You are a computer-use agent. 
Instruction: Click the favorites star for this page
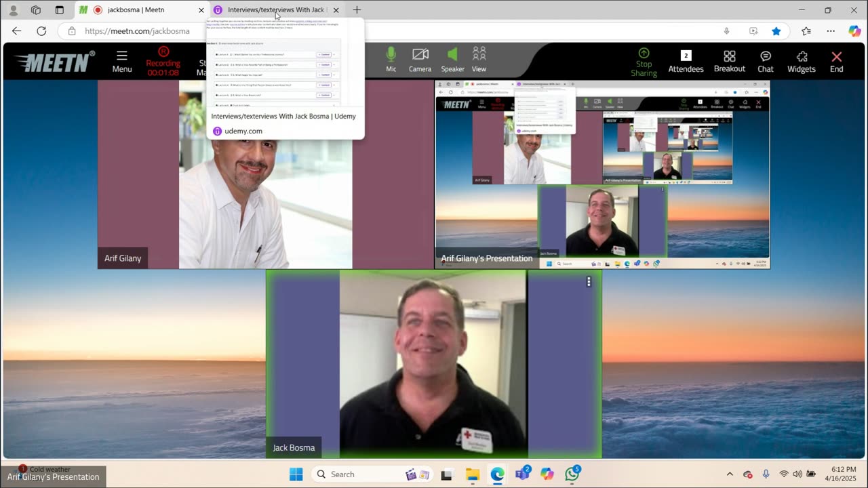point(776,31)
